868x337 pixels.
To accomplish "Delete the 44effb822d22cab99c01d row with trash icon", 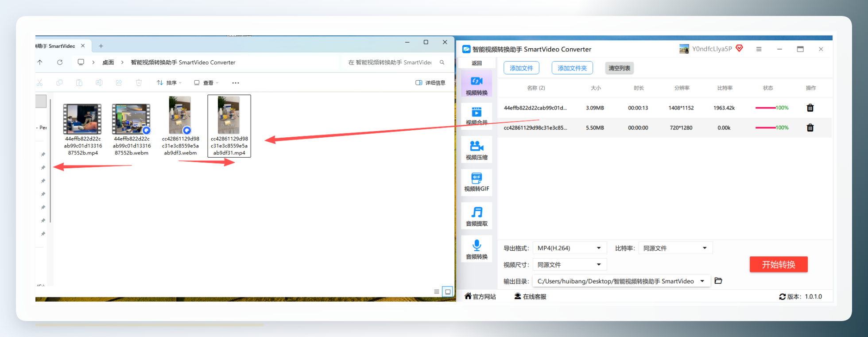I will pyautogui.click(x=810, y=108).
